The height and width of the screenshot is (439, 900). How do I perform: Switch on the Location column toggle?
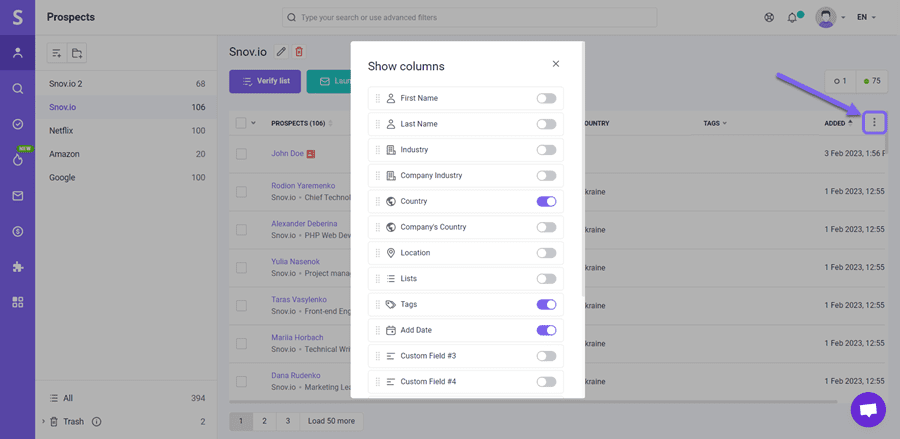pos(546,253)
